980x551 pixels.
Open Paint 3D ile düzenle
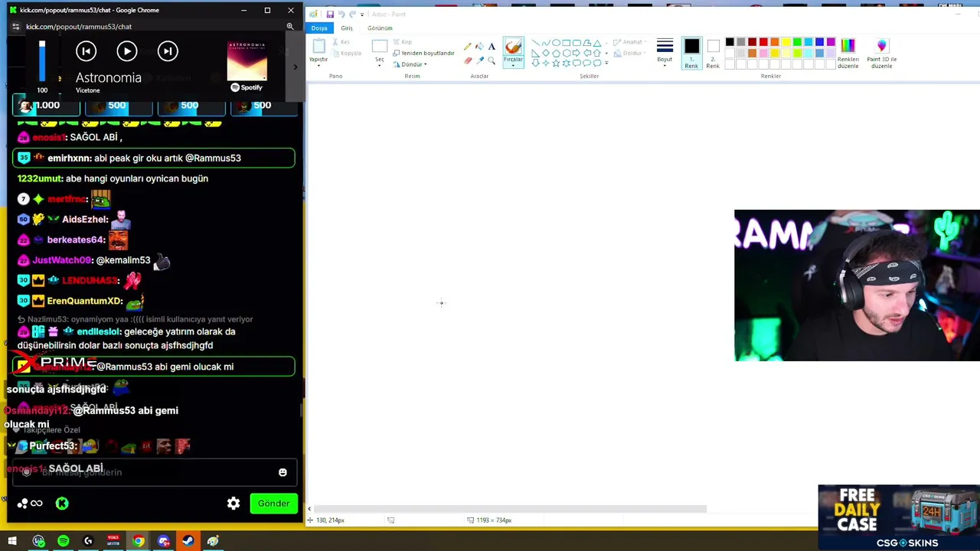tap(882, 53)
